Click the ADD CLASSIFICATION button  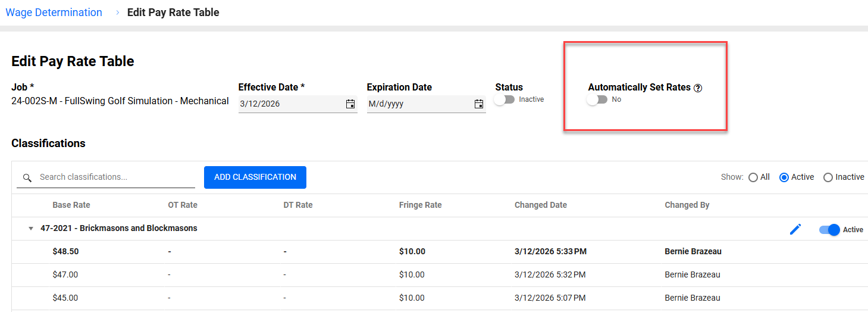[255, 177]
